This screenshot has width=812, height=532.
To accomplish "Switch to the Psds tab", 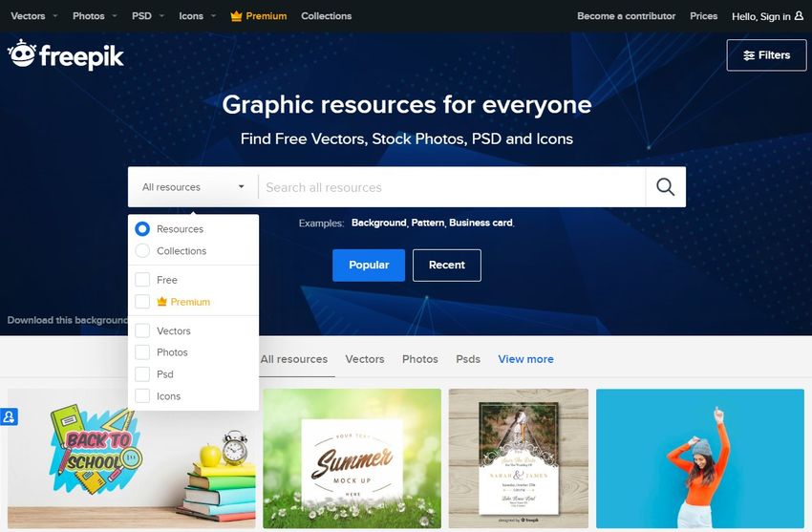I will (x=468, y=359).
